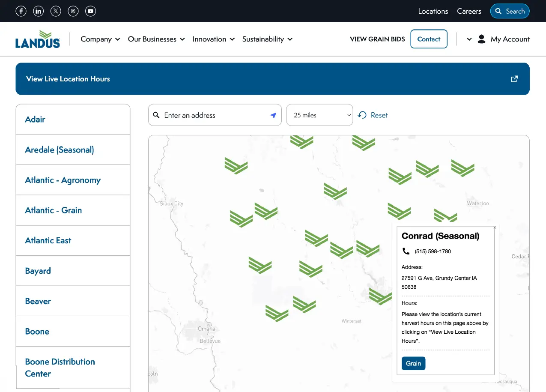The width and height of the screenshot is (546, 392).
Task: Click the Instagram icon
Action: 73,11
